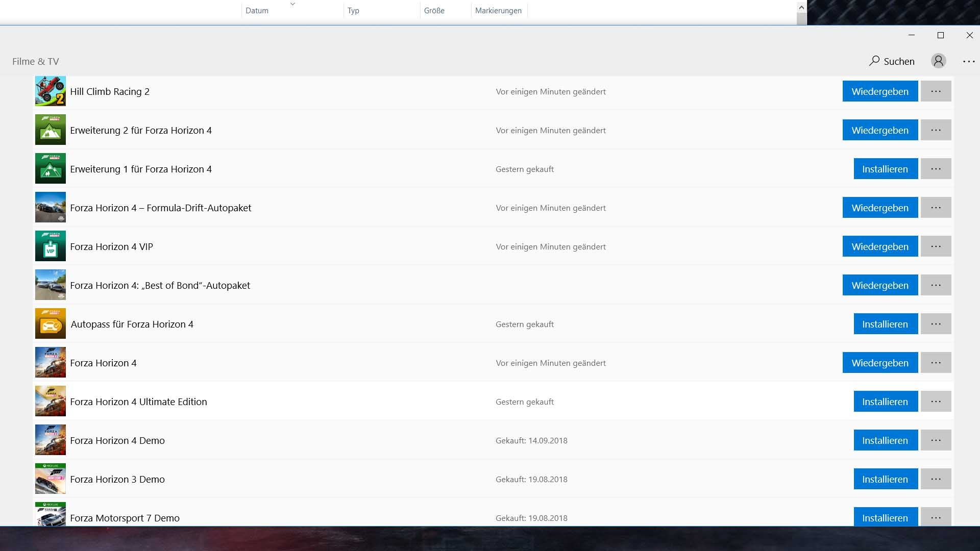This screenshot has width=980, height=551.
Task: Open more options for Best of Bond Autopaket
Action: (x=936, y=285)
